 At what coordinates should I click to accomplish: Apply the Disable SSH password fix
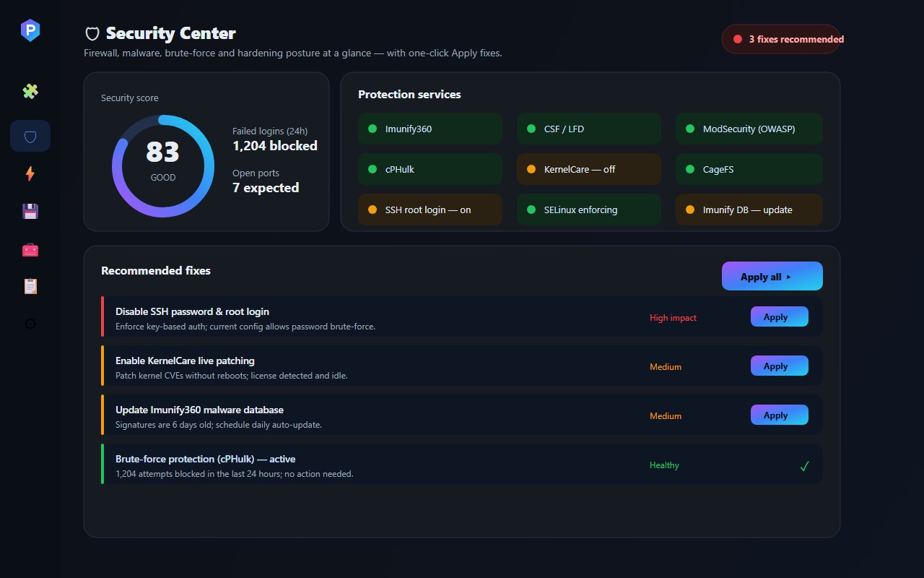pyautogui.click(x=780, y=316)
